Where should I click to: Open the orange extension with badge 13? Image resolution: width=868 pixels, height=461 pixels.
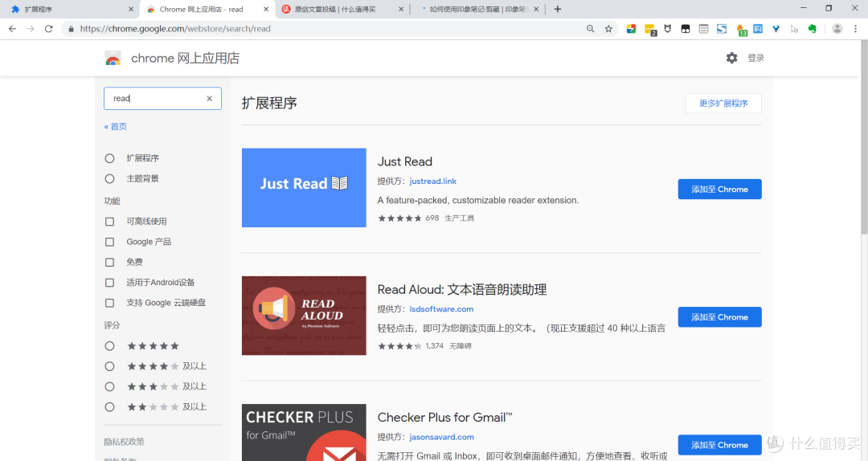(x=741, y=30)
